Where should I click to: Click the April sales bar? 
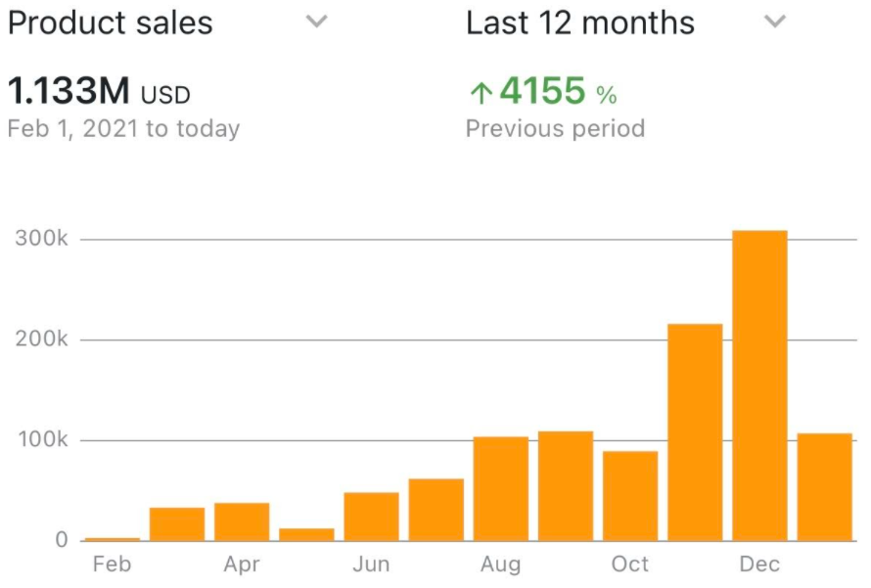point(242,521)
